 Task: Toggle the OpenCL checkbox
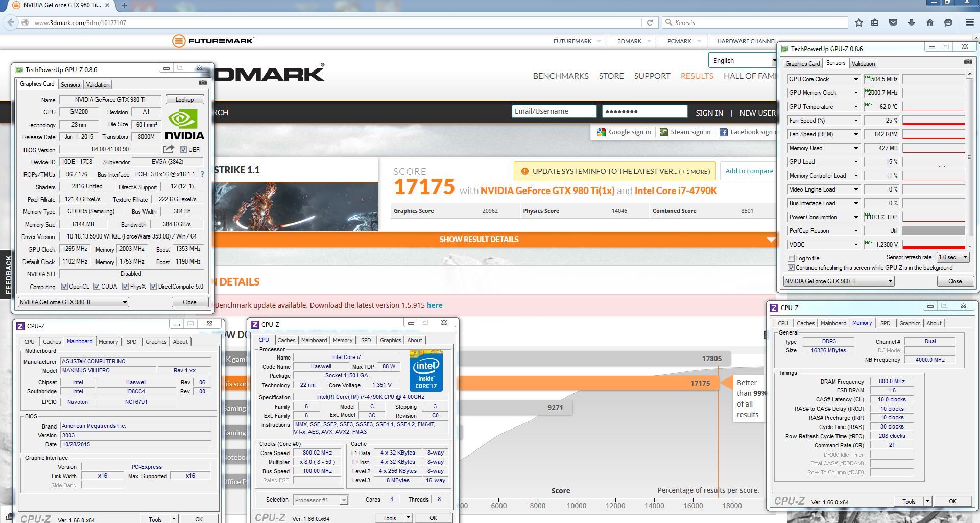(64, 287)
